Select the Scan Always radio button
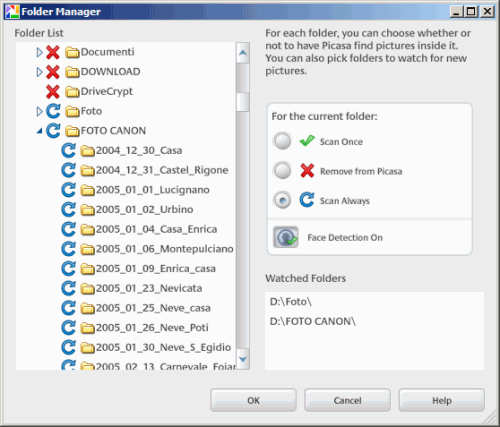 [x=282, y=200]
